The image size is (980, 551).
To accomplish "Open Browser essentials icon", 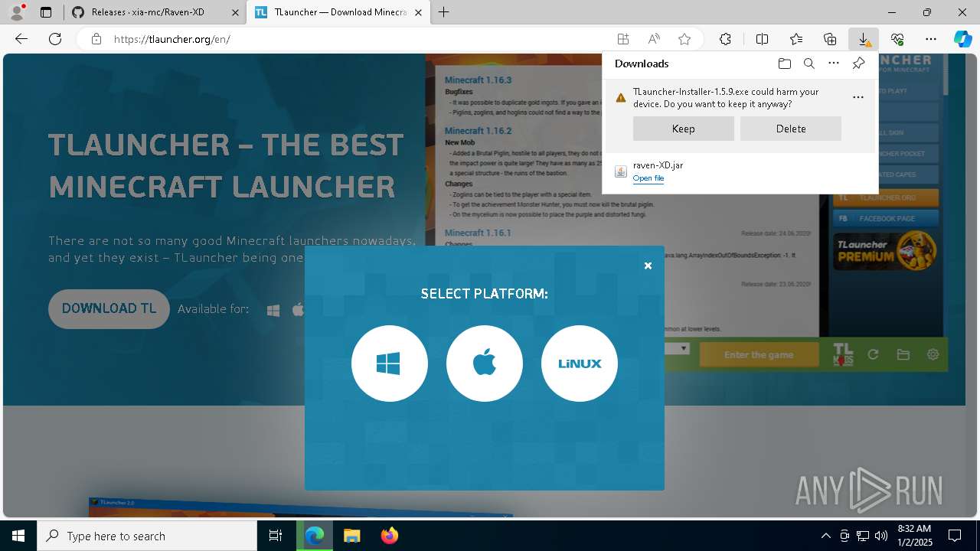I will (897, 39).
